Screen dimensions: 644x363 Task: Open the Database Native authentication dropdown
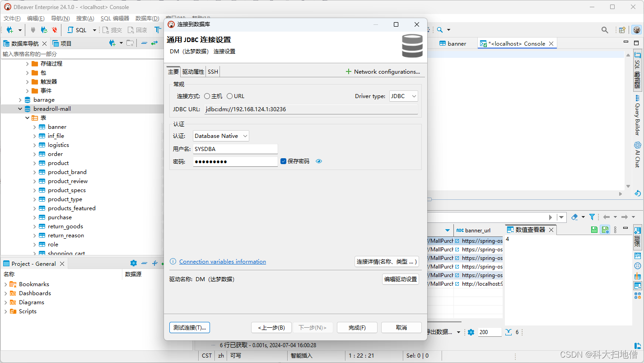[x=221, y=136]
